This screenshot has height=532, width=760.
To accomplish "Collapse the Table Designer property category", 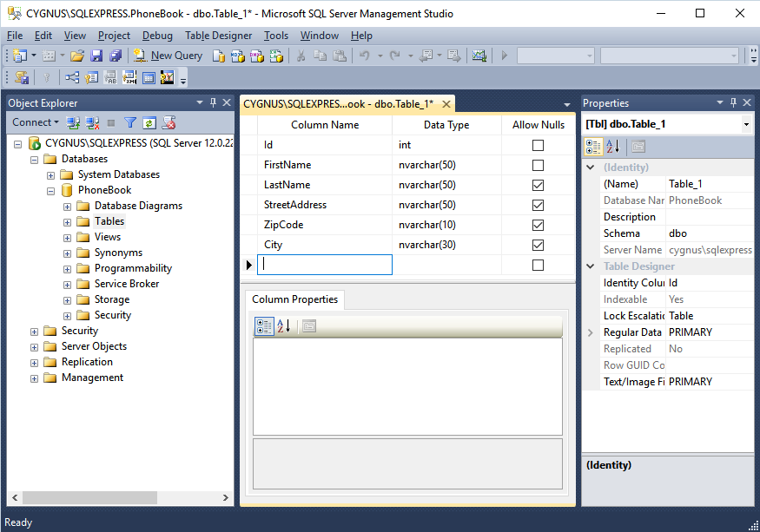I will pyautogui.click(x=591, y=266).
